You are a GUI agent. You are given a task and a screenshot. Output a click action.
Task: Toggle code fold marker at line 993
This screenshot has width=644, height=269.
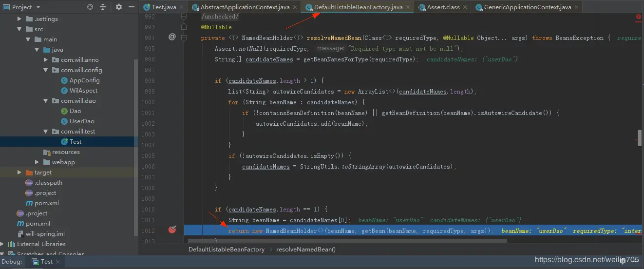tap(184, 26)
